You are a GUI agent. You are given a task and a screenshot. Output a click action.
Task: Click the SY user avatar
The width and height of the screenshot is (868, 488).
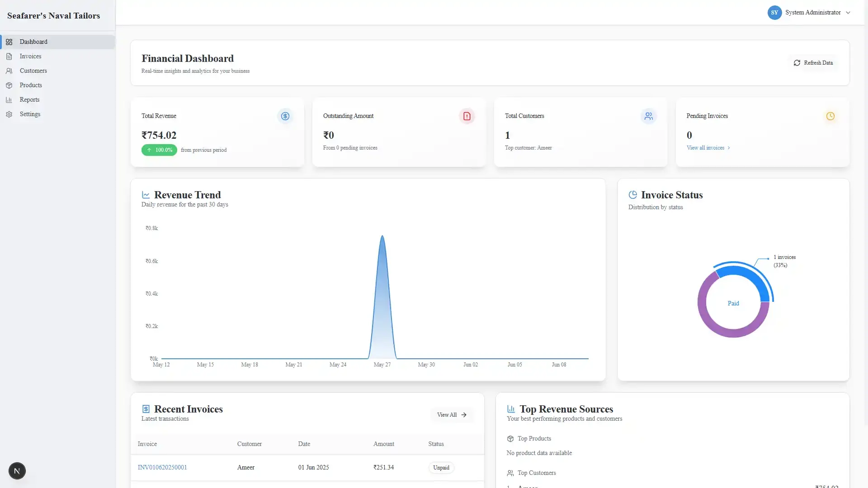point(774,13)
